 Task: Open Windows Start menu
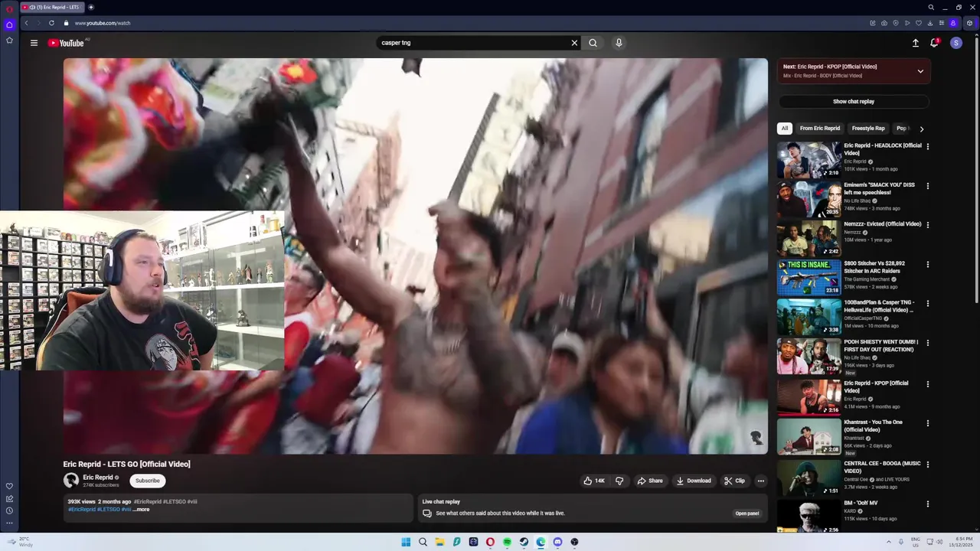coord(406,542)
